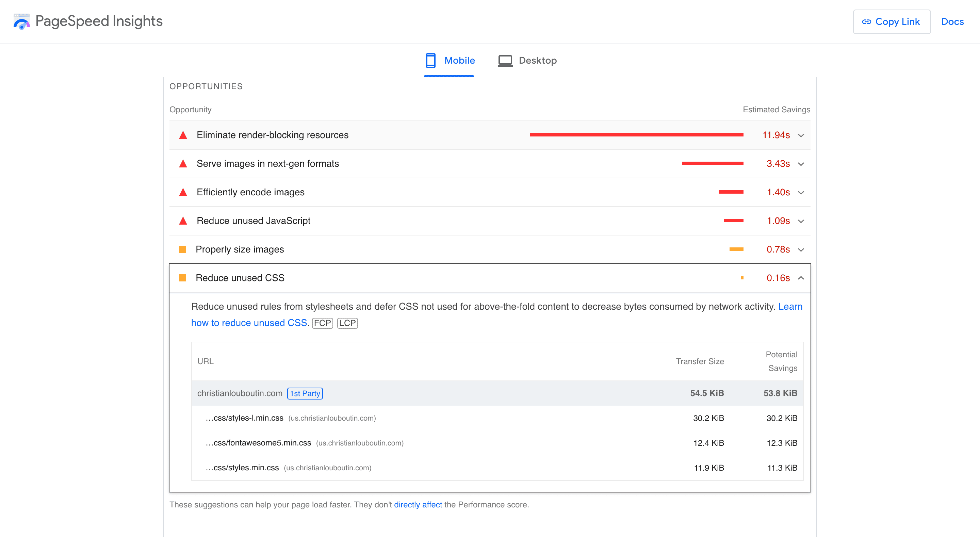Screen dimensions: 980x537
Task: Click the LCP chip
Action: click(x=347, y=323)
